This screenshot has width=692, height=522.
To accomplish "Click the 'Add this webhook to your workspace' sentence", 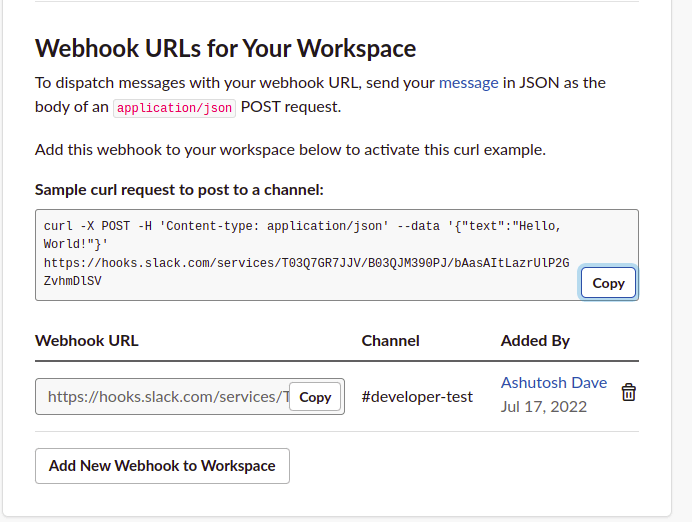I will [290, 150].
